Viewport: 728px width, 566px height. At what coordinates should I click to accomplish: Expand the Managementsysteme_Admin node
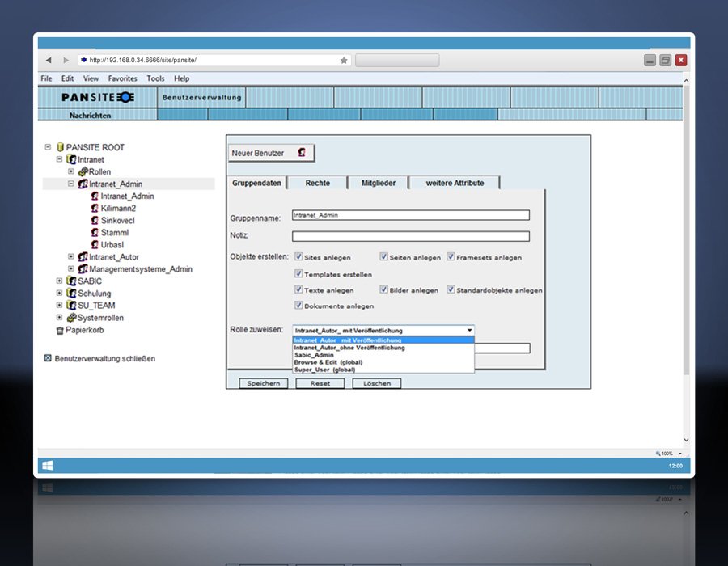tap(71, 268)
